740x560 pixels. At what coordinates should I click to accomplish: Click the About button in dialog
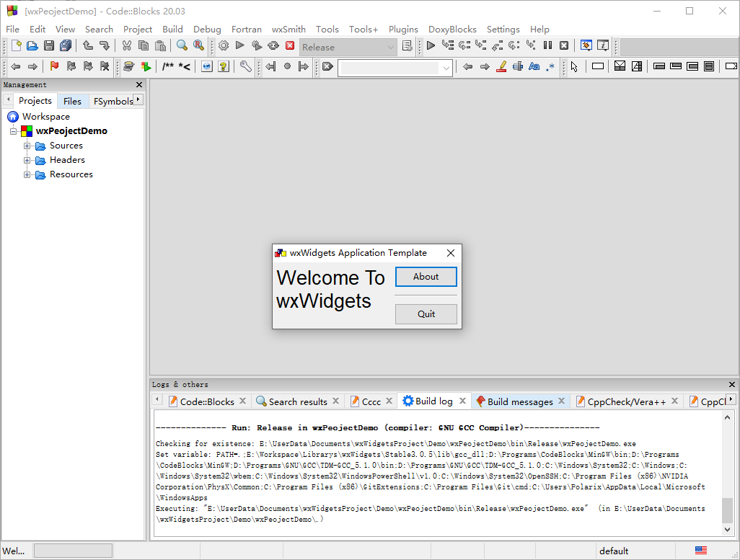tap(426, 277)
